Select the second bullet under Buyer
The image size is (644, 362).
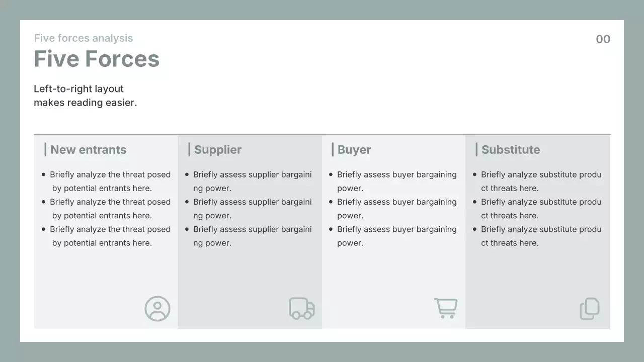click(396, 209)
